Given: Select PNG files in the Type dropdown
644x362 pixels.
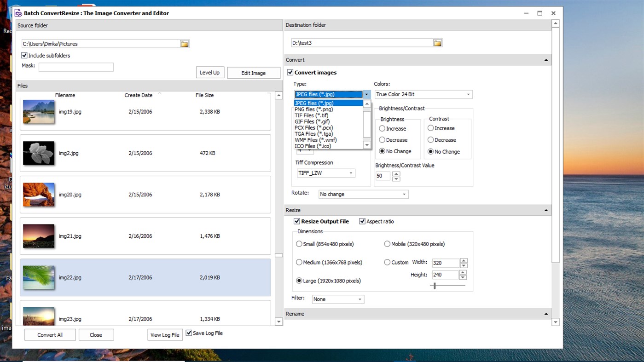Looking at the screenshot, I should point(314,109).
